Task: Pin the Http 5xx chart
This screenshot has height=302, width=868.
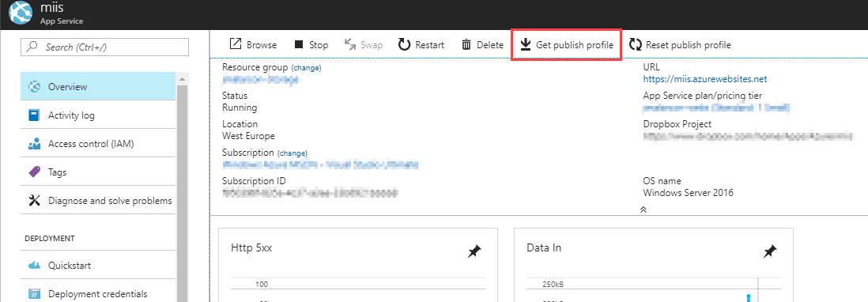Action: (474, 251)
